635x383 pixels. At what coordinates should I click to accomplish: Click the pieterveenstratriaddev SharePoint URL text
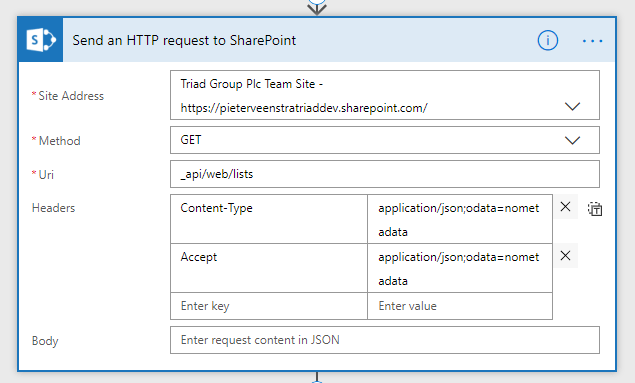click(304, 108)
